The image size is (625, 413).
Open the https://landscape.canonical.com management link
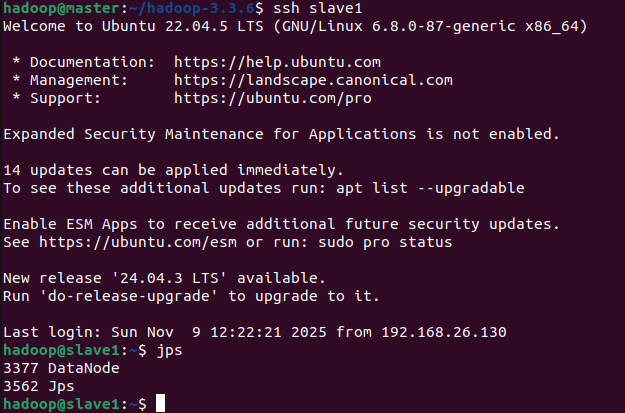[x=313, y=79]
